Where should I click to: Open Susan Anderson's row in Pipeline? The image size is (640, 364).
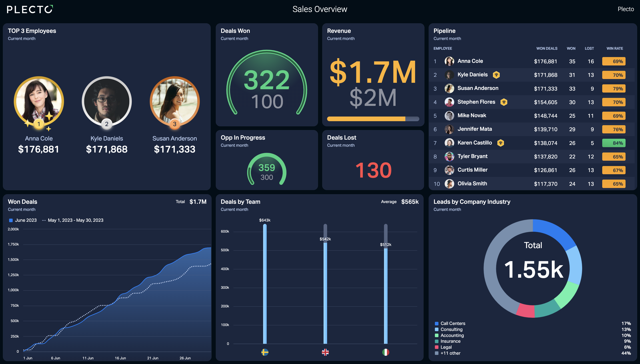pos(532,89)
